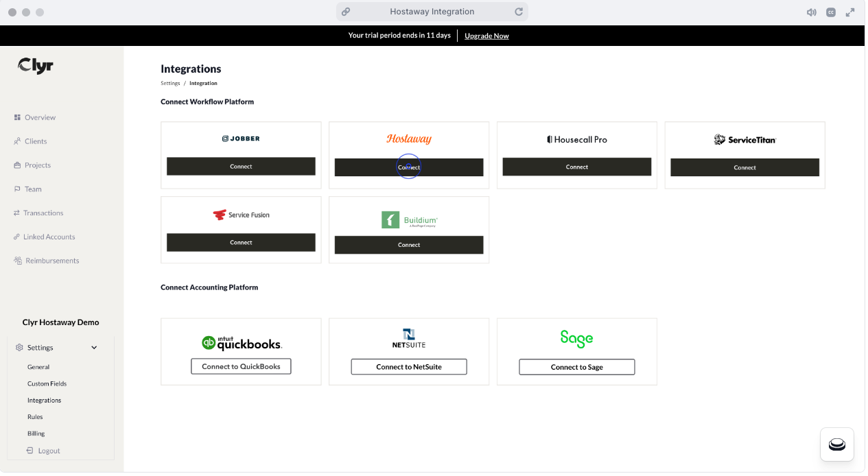Image resolution: width=868 pixels, height=476 pixels.
Task: Connect Service Fusion
Action: tap(241, 242)
